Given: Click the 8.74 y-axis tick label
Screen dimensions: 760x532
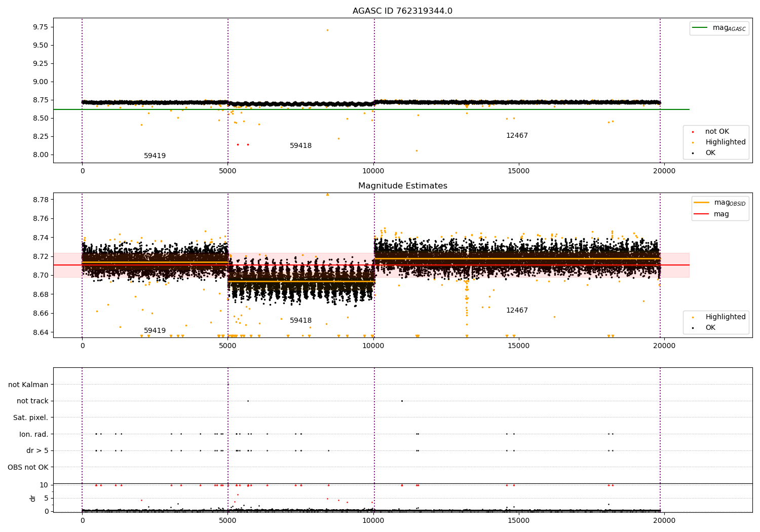Looking at the screenshot, I should click(x=40, y=238).
